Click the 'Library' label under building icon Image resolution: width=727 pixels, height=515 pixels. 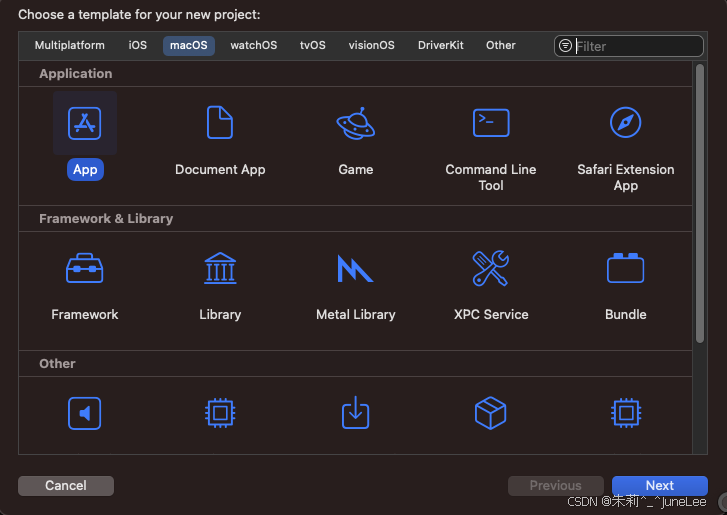pos(220,314)
